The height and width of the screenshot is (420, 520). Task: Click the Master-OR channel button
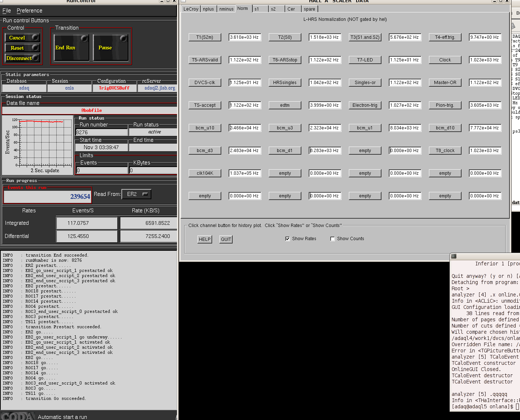445,83
